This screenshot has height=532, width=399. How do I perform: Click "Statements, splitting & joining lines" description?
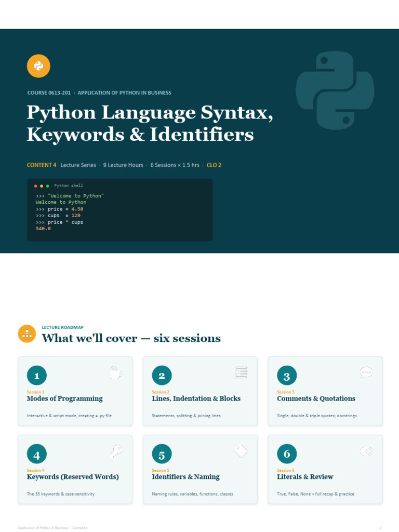point(187,416)
